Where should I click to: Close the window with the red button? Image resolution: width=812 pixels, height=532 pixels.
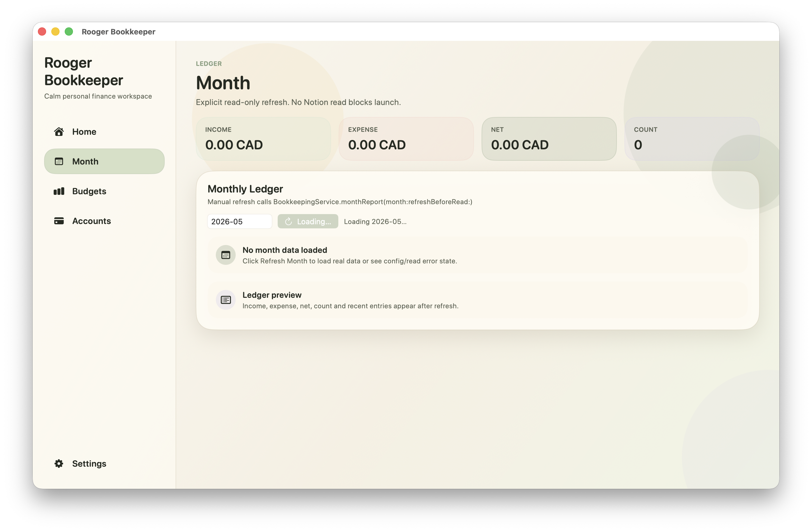pos(42,32)
